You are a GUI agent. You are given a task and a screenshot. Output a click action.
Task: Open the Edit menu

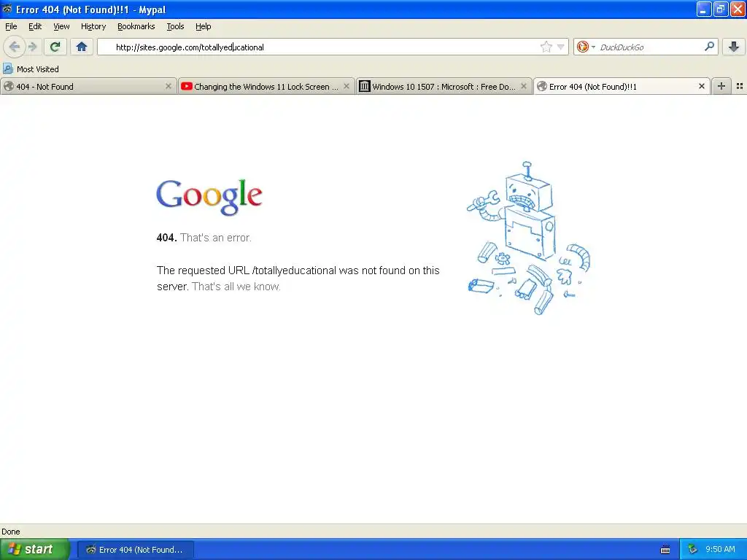[35, 26]
